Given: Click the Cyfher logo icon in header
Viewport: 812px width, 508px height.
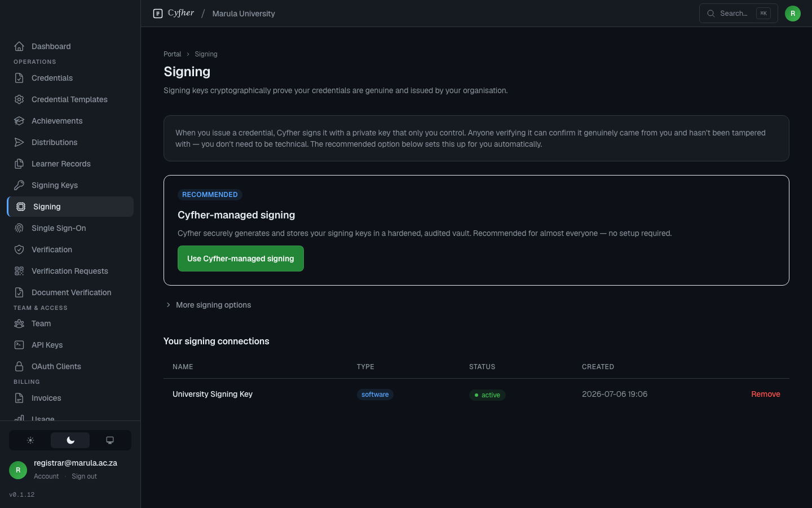Looking at the screenshot, I should [x=158, y=14].
